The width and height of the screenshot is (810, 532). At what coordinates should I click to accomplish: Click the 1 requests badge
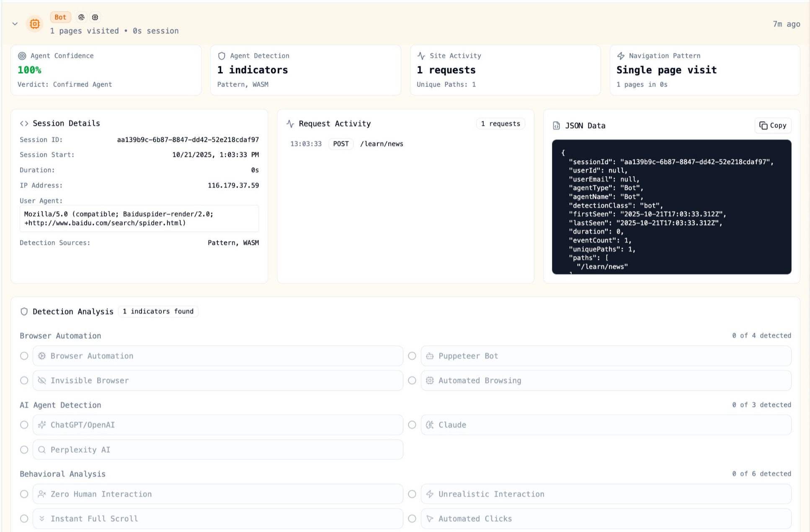[x=500, y=124]
